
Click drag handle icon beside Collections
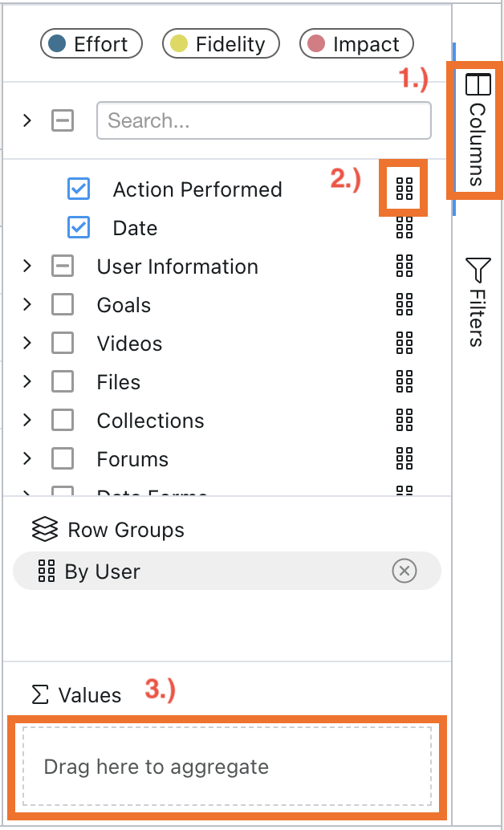coord(404,421)
